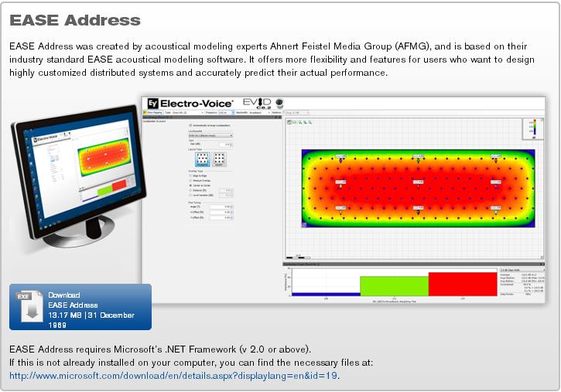The width and height of the screenshot is (561, 392).
Task: Select the Edge to Edge overlap option
Action: coord(190,176)
